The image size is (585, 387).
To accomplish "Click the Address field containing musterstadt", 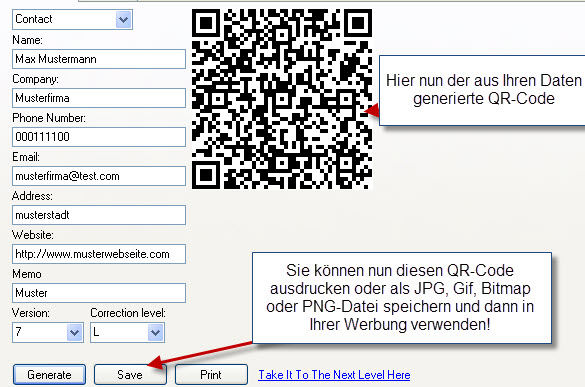I will click(x=99, y=215).
